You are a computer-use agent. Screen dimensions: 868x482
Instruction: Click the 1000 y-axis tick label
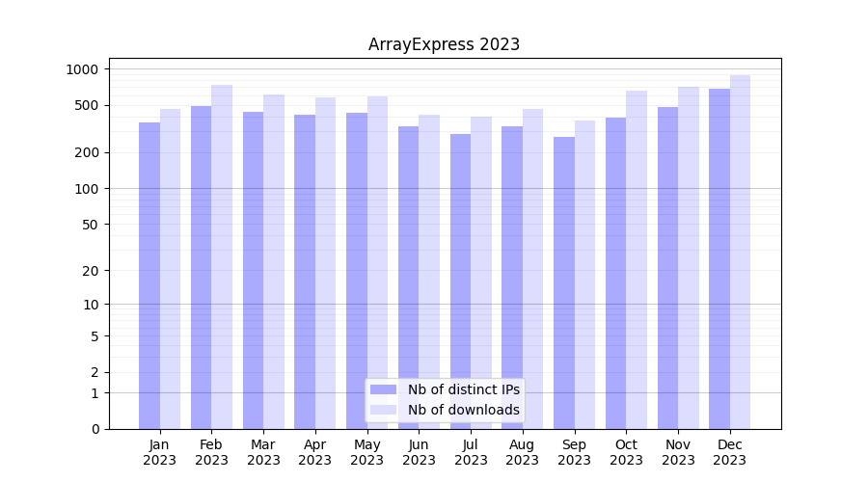82,69
